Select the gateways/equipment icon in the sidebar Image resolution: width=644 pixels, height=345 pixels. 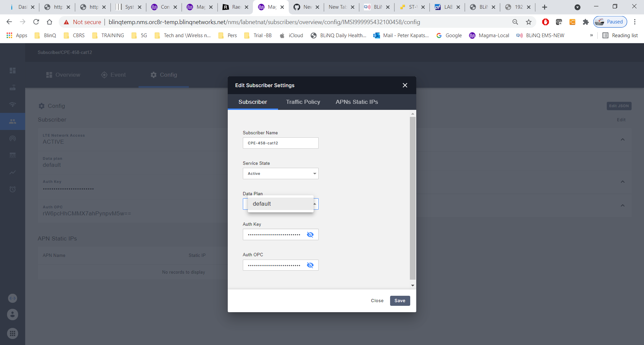point(12,87)
